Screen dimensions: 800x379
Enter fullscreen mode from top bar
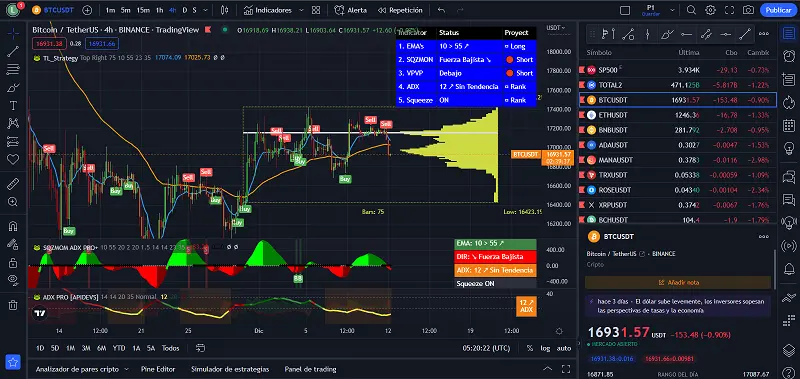(x=730, y=10)
